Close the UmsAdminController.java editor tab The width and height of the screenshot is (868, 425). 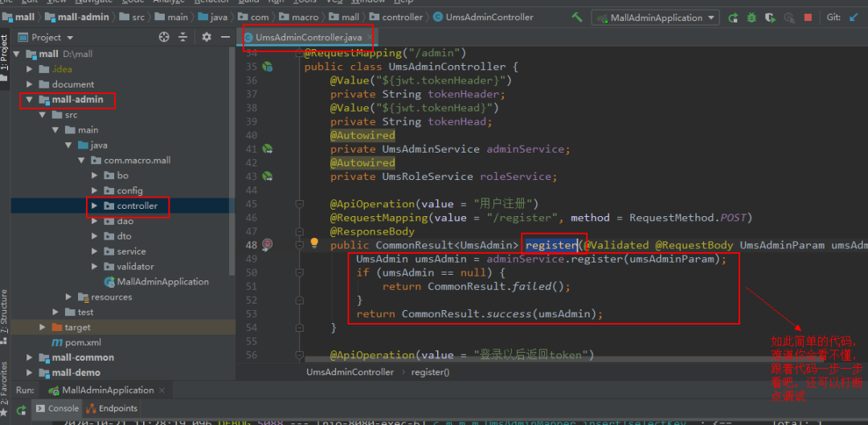[x=369, y=38]
